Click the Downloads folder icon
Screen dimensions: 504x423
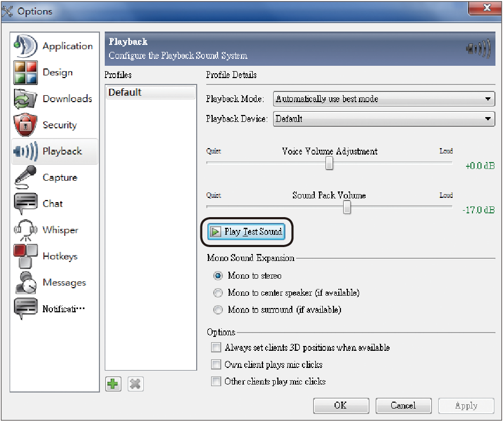click(26, 99)
